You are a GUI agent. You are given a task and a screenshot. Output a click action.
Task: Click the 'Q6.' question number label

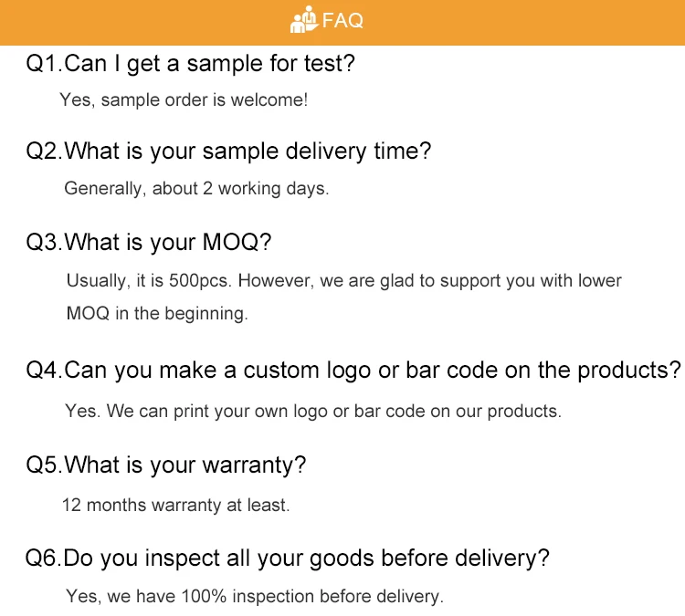[x=43, y=558]
